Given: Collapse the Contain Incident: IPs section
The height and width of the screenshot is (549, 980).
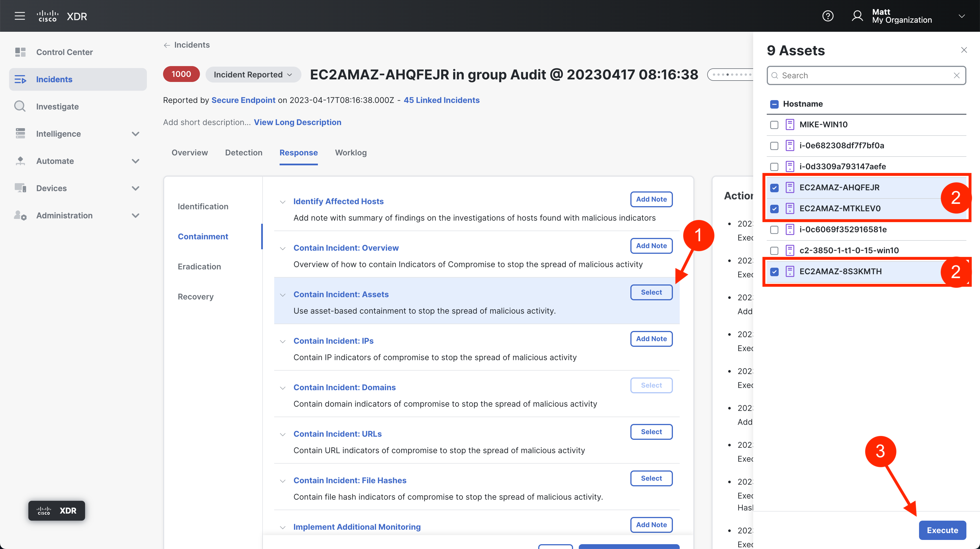Looking at the screenshot, I should [x=283, y=341].
